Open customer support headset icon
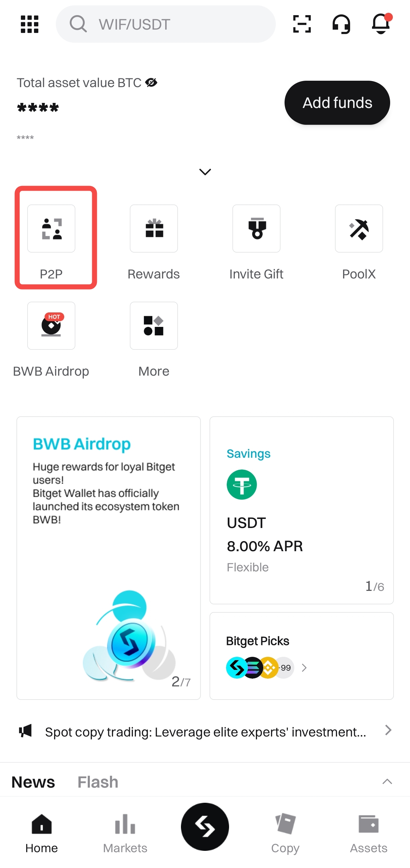 [x=341, y=24]
